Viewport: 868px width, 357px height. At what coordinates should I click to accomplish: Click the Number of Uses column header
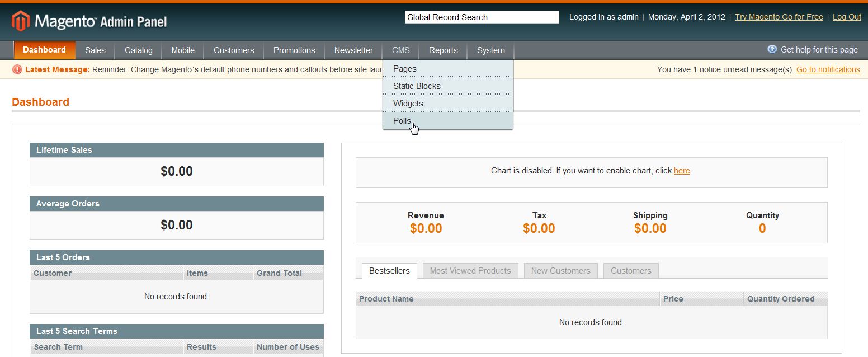(x=288, y=347)
